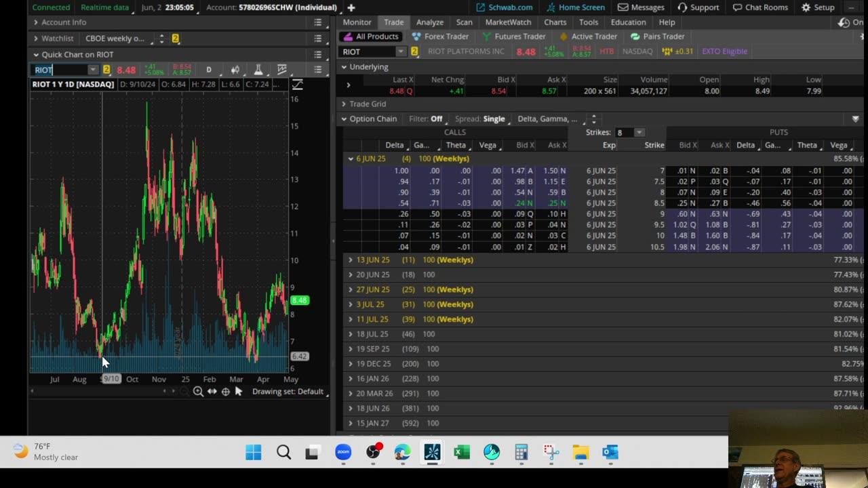Open Messages envelope in top bar
Image resolution: width=868 pixels, height=488 pixels.
click(x=641, y=7)
